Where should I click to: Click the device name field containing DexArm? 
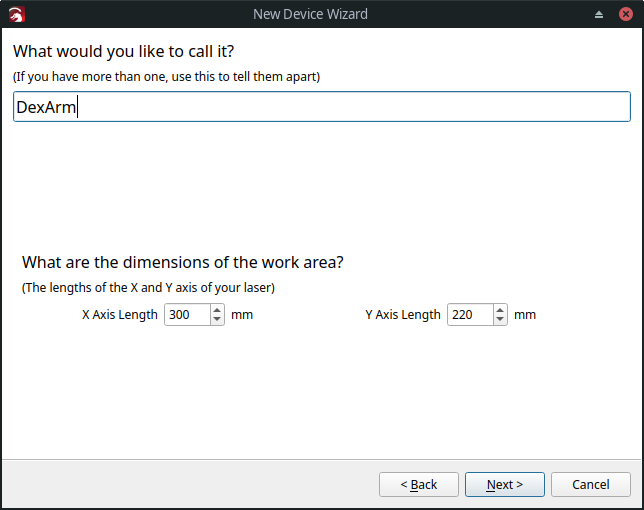322,107
